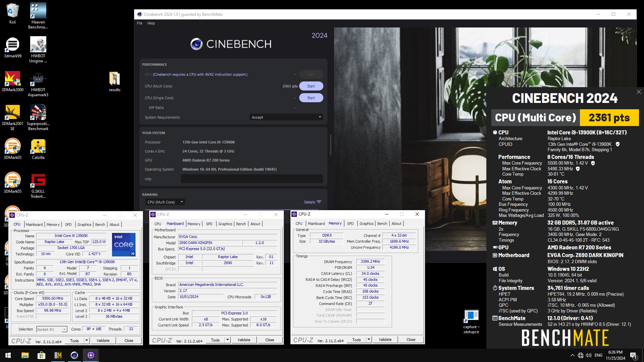This screenshot has width=644, height=362.
Task: Open the Catzilla desktop icon
Action: click(38, 149)
